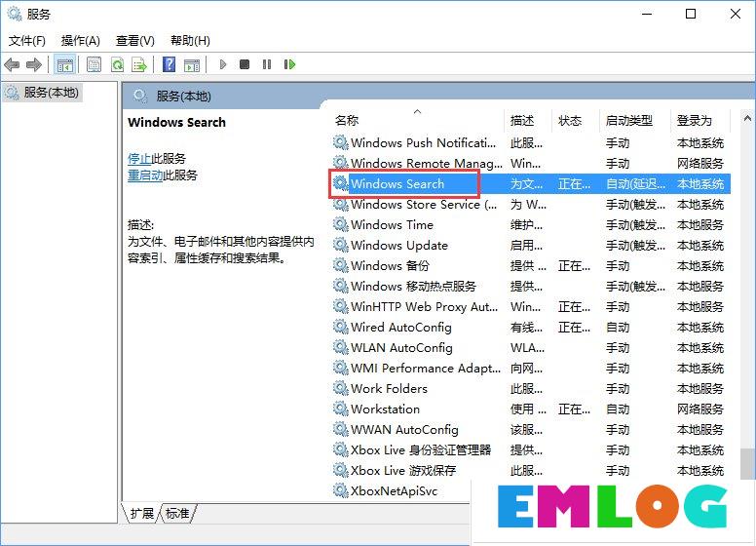The image size is (756, 546).
Task: Click the gear icon beside Windows Time
Action: pos(340,224)
